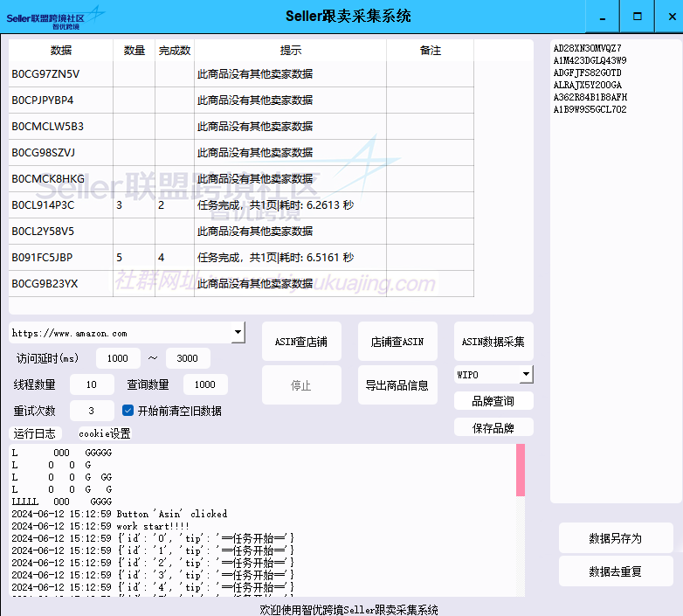683x616 pixels.
Task: Open the cookie设置 tab
Action: [x=105, y=433]
